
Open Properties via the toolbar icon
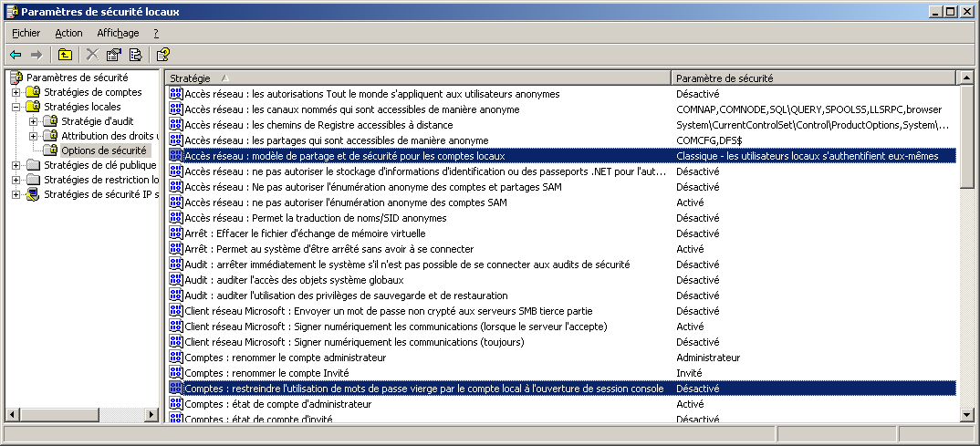pyautogui.click(x=114, y=55)
